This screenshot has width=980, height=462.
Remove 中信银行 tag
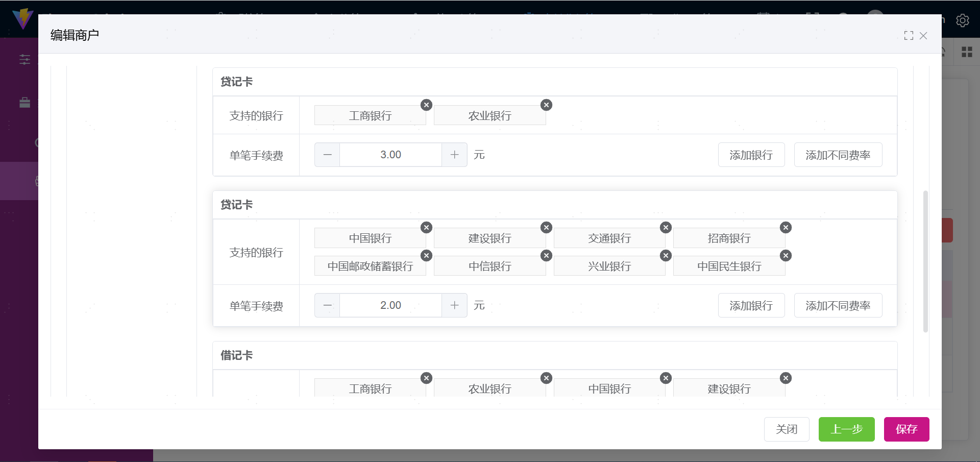(546, 256)
